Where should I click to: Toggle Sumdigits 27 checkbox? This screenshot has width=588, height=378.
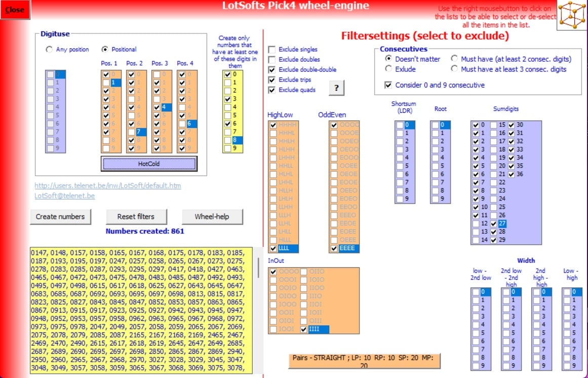[493, 224]
